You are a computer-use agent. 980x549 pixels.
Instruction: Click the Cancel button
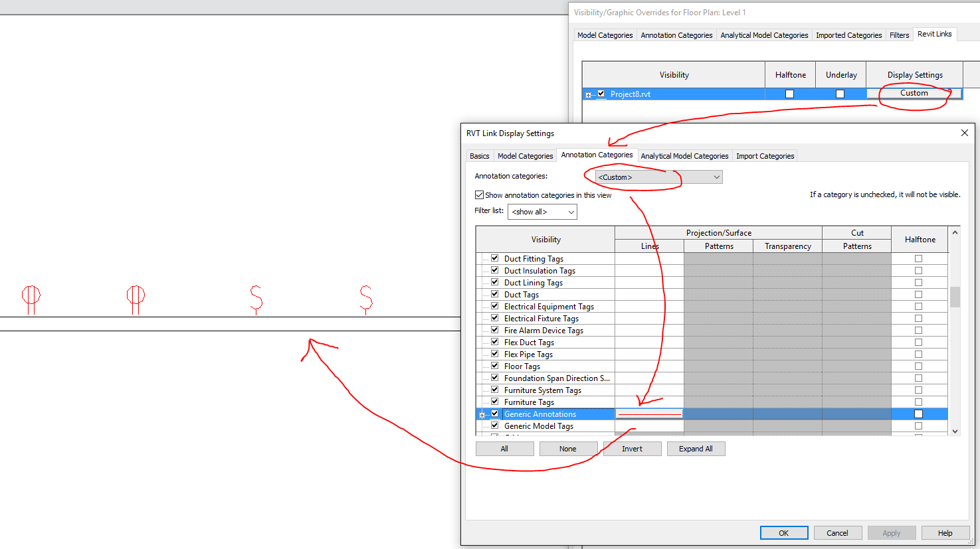[x=838, y=533]
